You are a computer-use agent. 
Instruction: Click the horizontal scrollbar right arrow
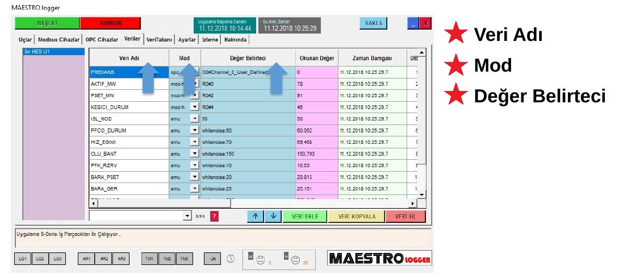[x=413, y=204]
